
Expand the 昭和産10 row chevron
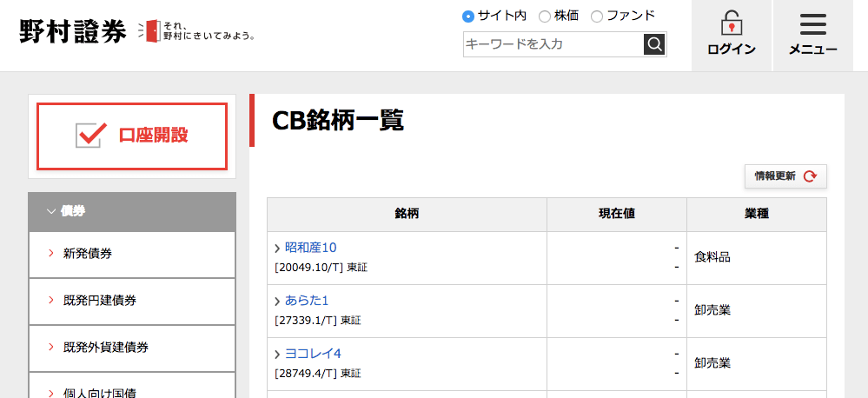click(x=277, y=249)
